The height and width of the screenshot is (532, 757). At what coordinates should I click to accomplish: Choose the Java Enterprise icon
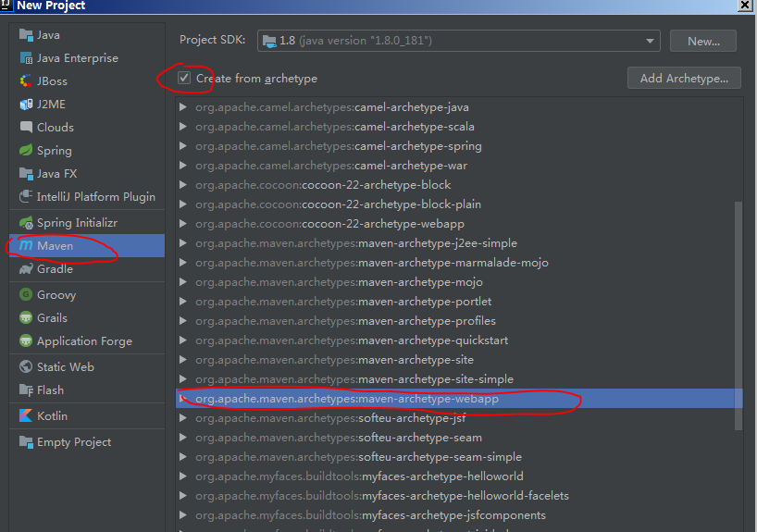tap(26, 58)
